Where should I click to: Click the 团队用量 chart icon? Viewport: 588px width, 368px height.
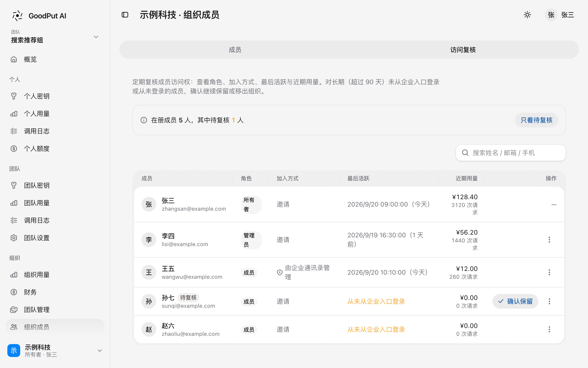click(14, 203)
